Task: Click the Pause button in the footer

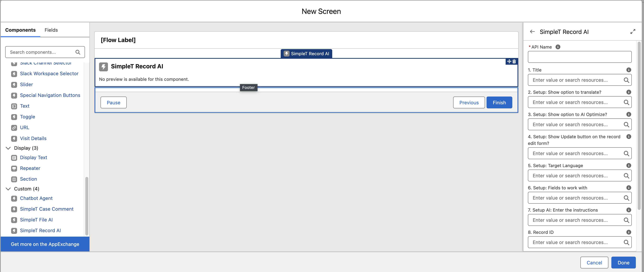Action: (114, 103)
